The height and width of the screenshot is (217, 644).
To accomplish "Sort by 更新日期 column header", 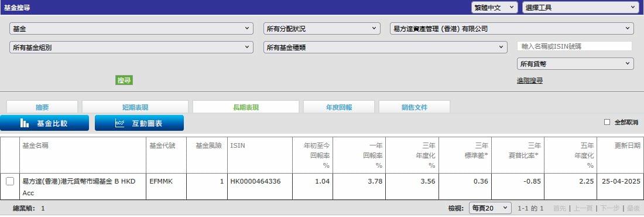I will [x=627, y=146].
